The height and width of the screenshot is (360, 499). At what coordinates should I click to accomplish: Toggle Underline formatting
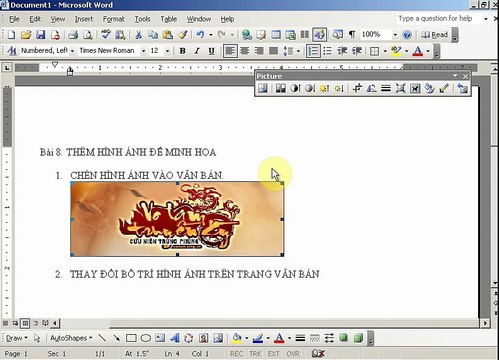(211, 51)
